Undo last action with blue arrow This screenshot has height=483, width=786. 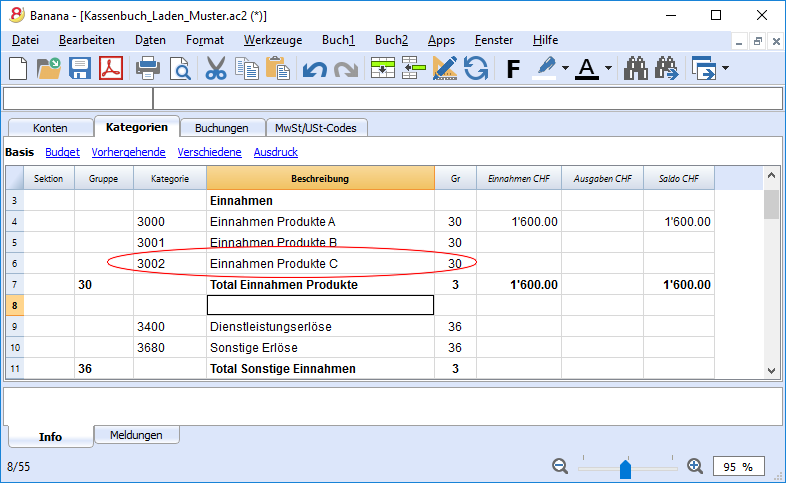pyautogui.click(x=315, y=69)
